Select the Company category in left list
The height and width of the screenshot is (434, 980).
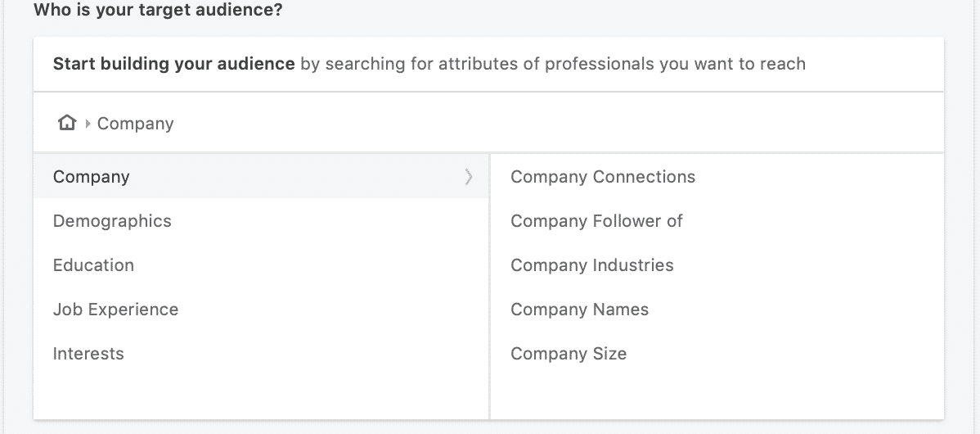[261, 176]
